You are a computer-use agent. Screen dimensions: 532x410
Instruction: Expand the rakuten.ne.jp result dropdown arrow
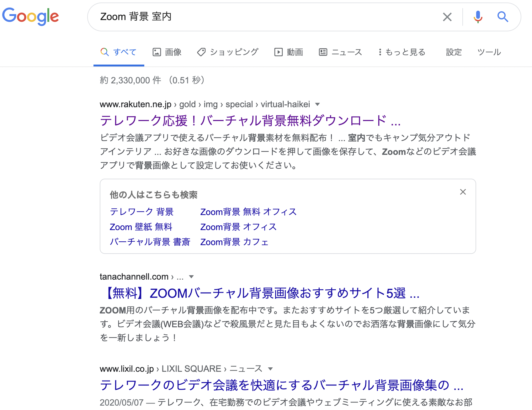click(x=317, y=104)
